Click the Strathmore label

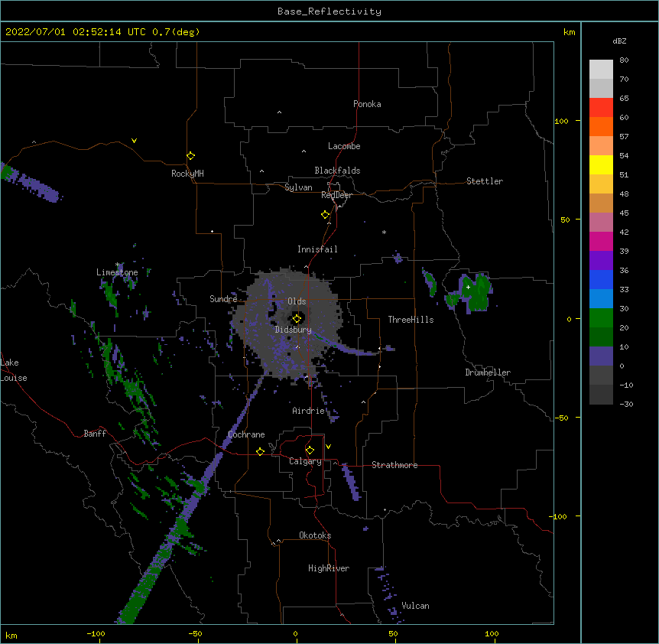point(394,465)
